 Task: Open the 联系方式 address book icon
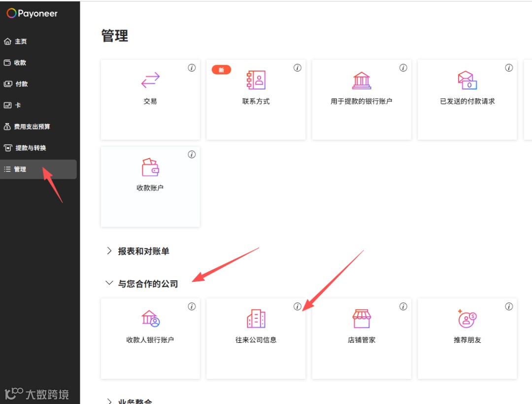256,80
